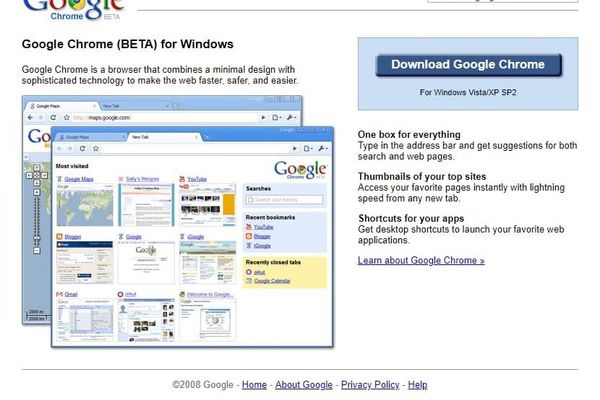Image resolution: width=600 pixels, height=400 pixels.
Task: Click reload icon in the maps.google.com window
Action: (x=53, y=118)
